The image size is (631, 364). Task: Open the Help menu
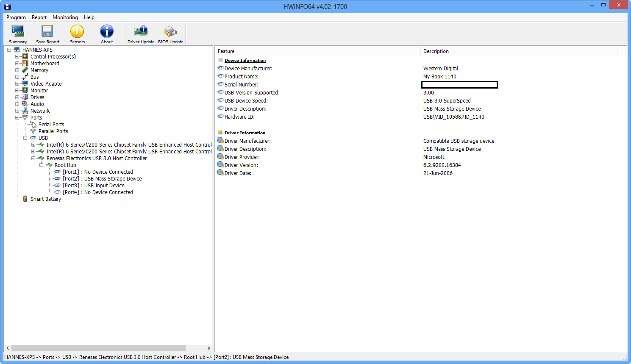pyautogui.click(x=89, y=17)
